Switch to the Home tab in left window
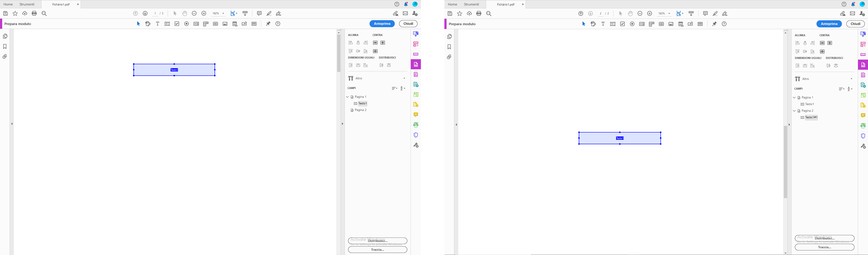868x255 pixels. pos(8,4)
